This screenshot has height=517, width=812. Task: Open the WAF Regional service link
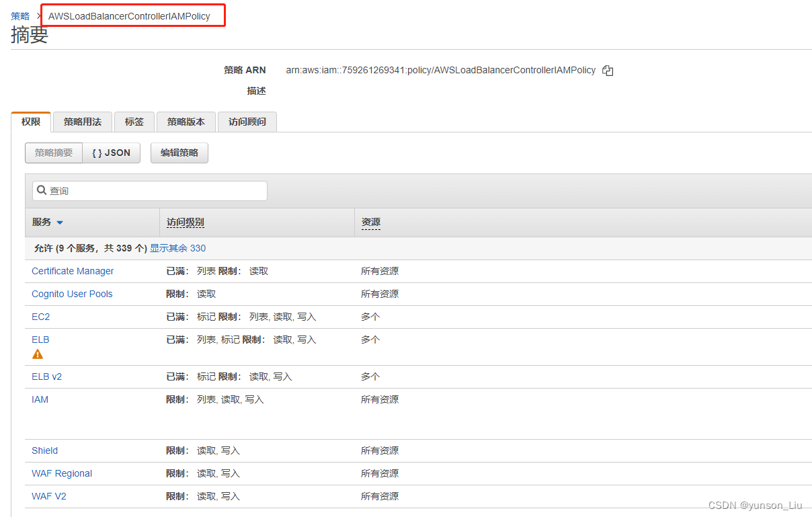click(x=62, y=473)
